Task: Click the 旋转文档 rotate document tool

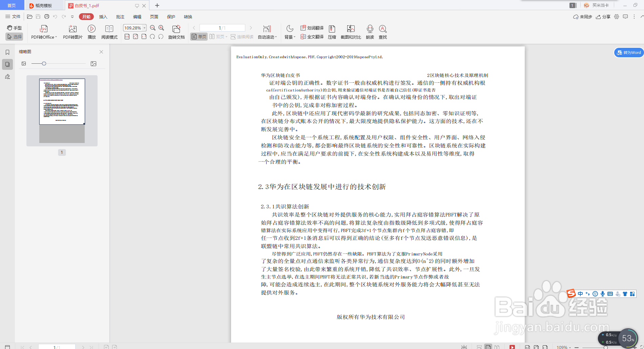Action: coord(176,32)
